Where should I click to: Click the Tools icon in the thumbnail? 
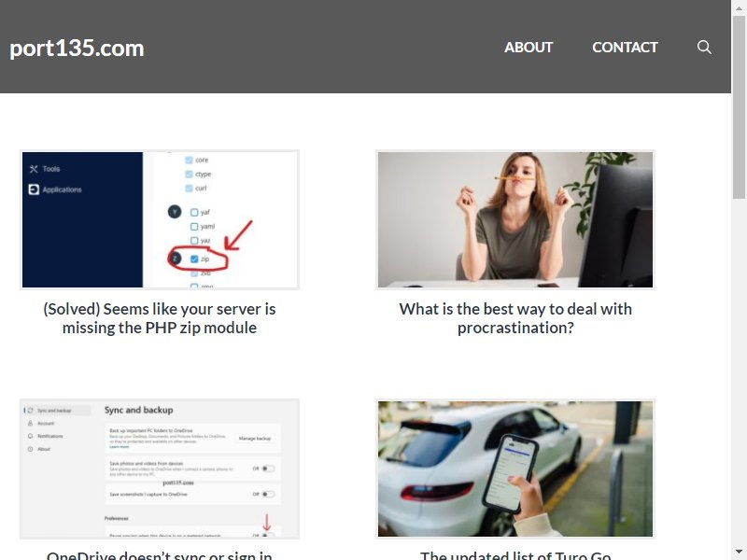(34, 169)
